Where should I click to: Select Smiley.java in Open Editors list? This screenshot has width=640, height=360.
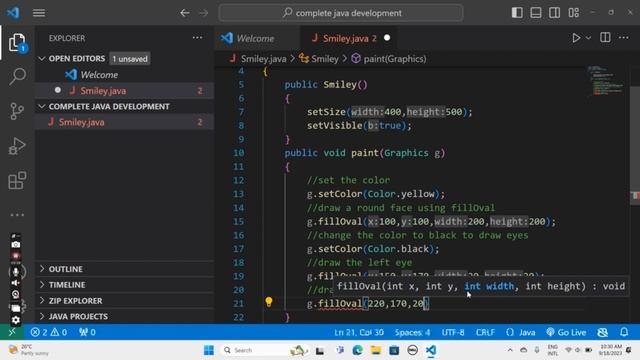coord(124,91)
